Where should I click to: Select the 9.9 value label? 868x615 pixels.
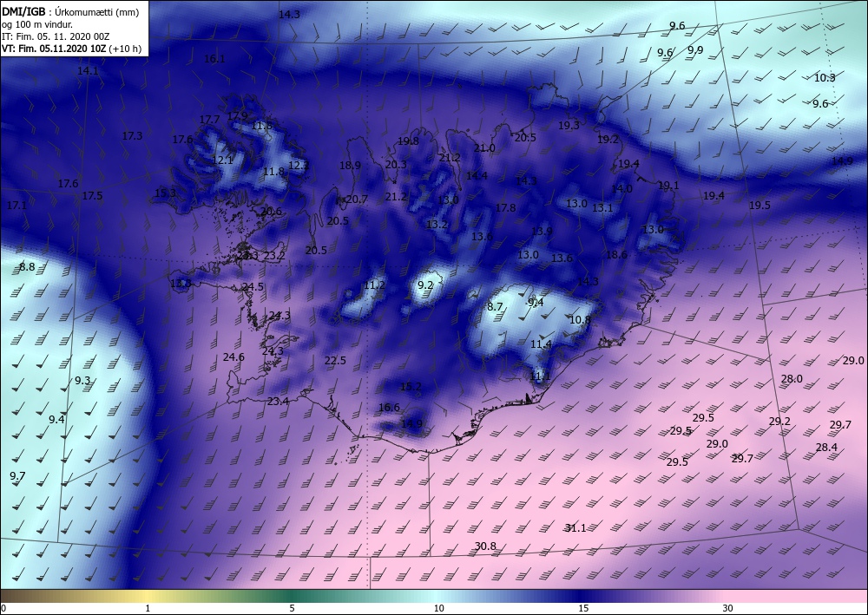pyautogui.click(x=695, y=49)
